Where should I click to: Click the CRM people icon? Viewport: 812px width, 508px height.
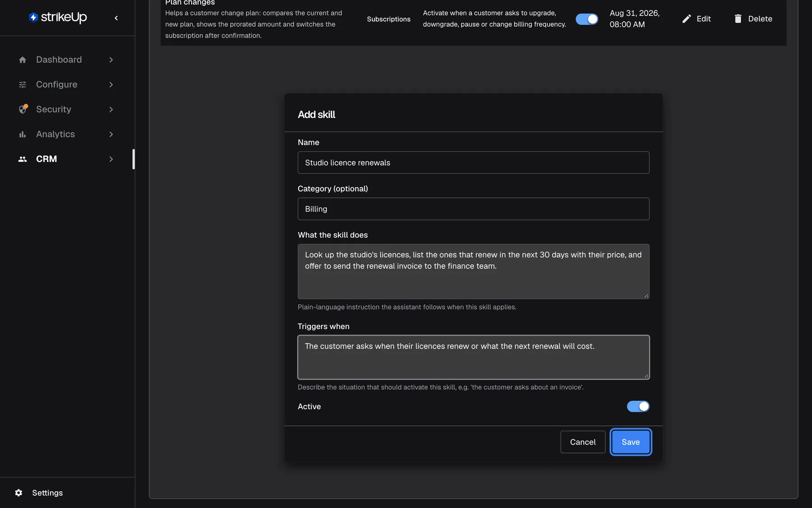click(x=23, y=159)
